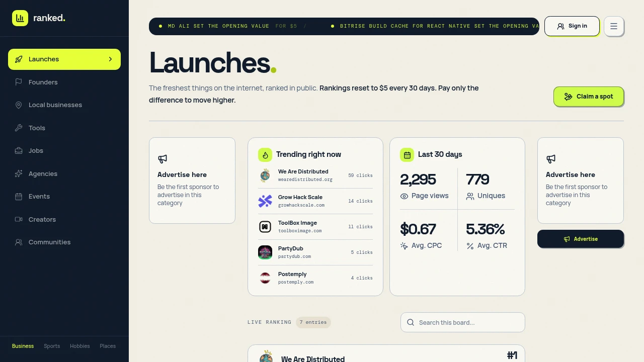644x362 pixels.
Task: Click the Claim a spot button
Action: [589, 97]
